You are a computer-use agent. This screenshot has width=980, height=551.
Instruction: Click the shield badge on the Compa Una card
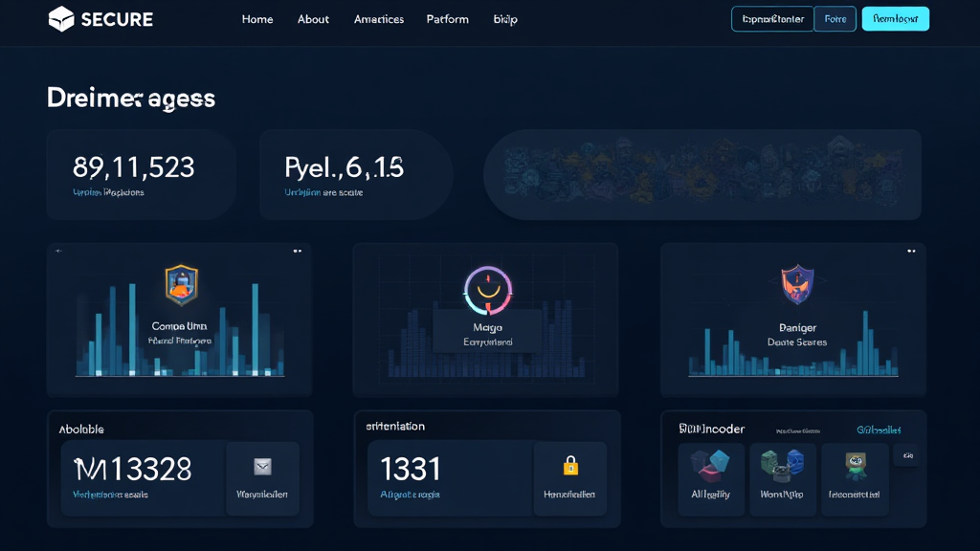click(x=180, y=284)
